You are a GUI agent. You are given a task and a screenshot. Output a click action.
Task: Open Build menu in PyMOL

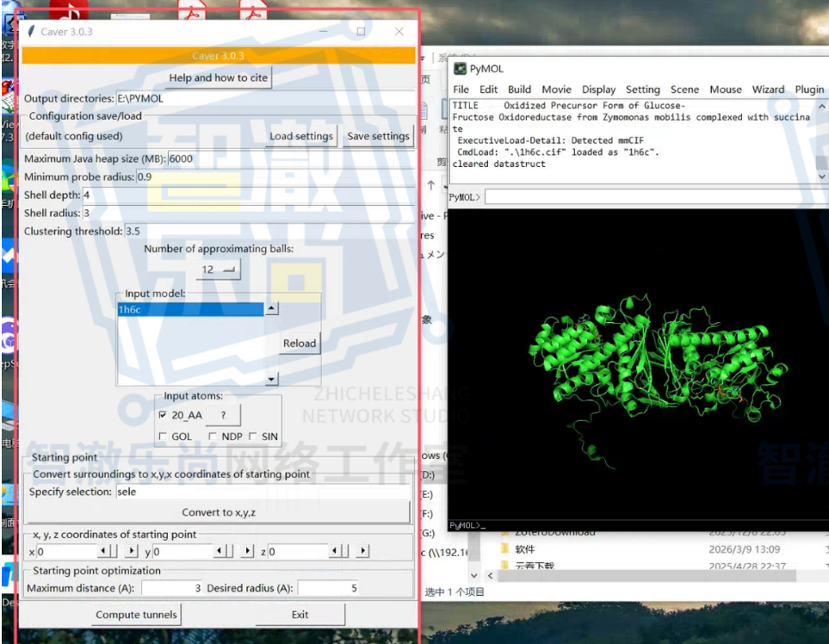coord(519,90)
